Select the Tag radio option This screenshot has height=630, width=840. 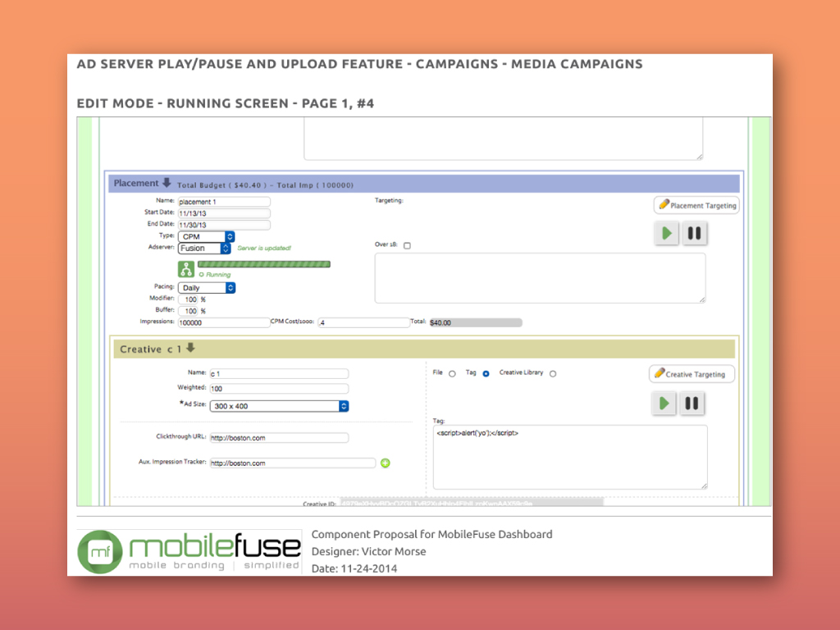click(x=486, y=374)
